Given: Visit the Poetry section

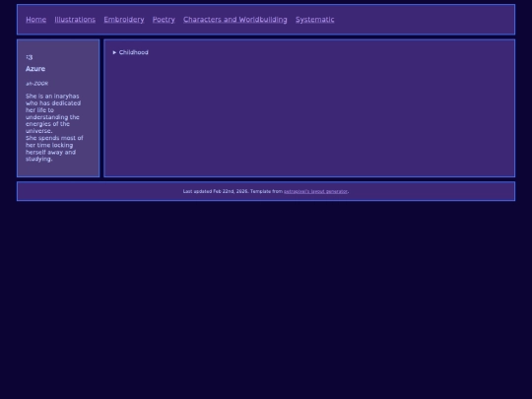Looking at the screenshot, I should point(164,20).
